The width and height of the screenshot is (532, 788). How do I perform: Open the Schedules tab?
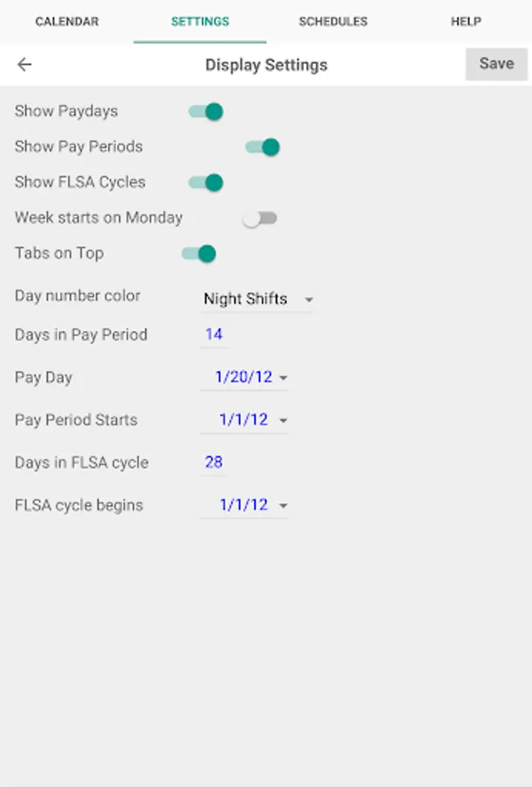[332, 21]
